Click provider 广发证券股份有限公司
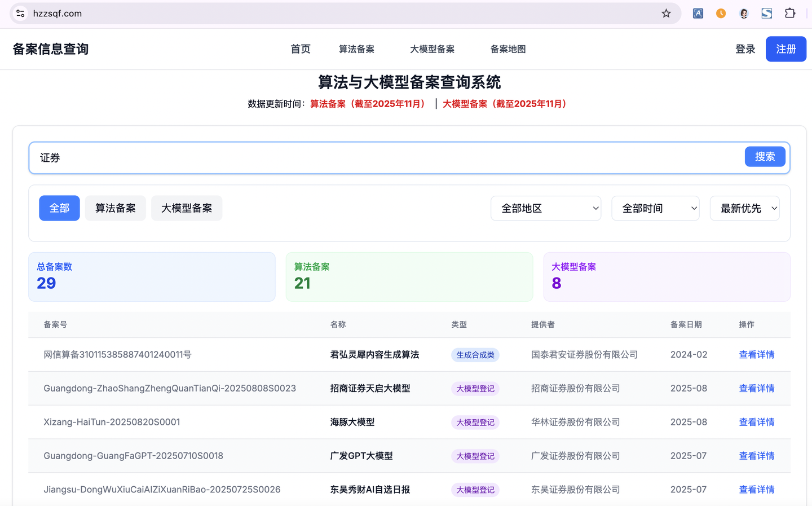This screenshot has width=812, height=506. coord(575,456)
